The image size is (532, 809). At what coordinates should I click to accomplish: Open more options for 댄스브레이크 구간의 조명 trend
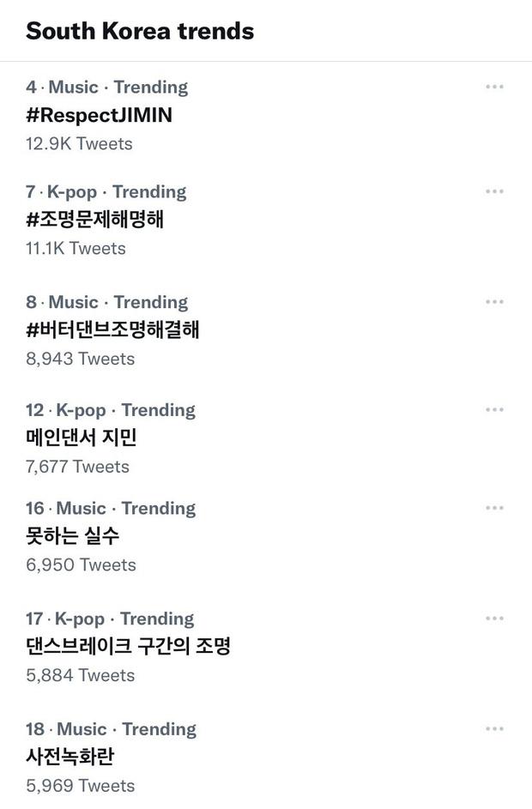pos(494,619)
